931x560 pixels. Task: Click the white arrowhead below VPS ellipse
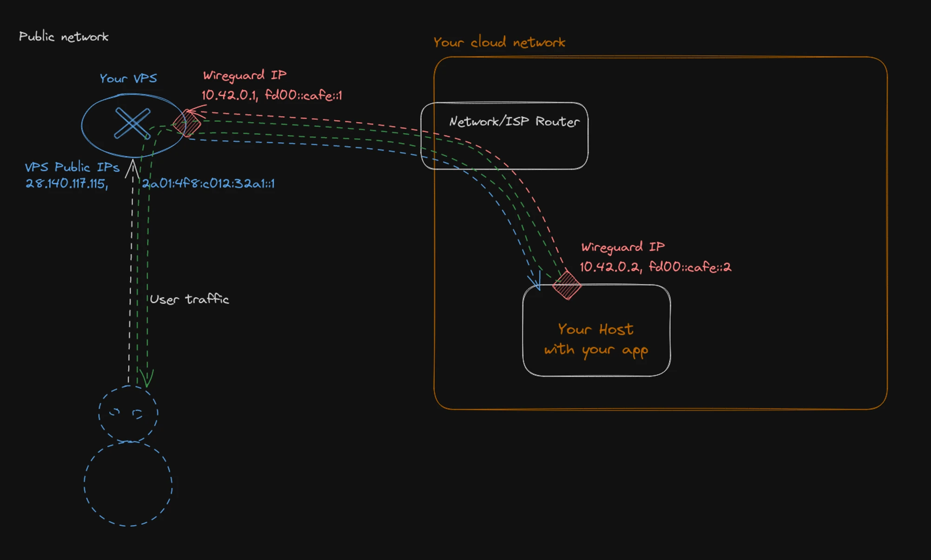pyautogui.click(x=132, y=169)
